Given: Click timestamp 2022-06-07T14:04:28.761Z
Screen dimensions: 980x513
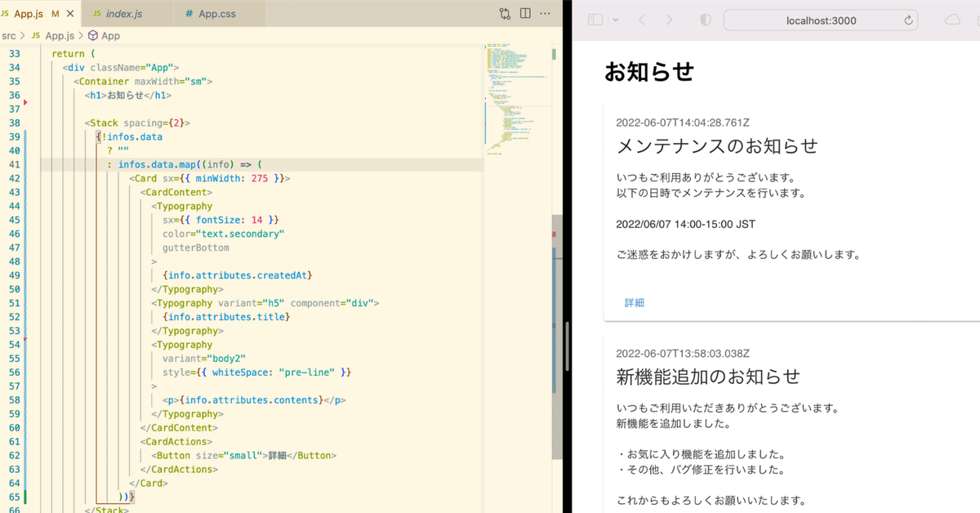Looking at the screenshot, I should (683, 123).
